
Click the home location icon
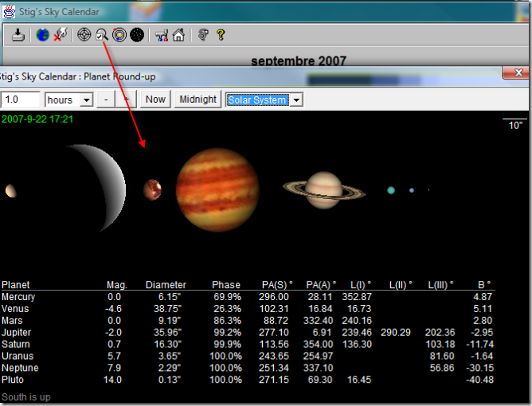point(178,35)
